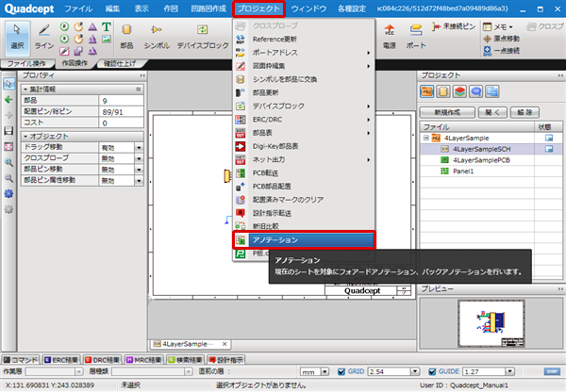Switch to ファイル操作 ribbon tab
The image size is (566, 392).
[x=26, y=63]
